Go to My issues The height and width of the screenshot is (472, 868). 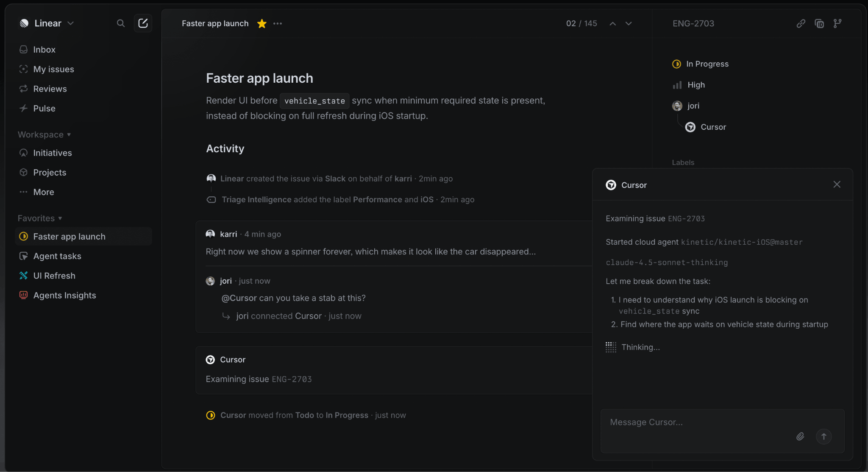tap(53, 69)
